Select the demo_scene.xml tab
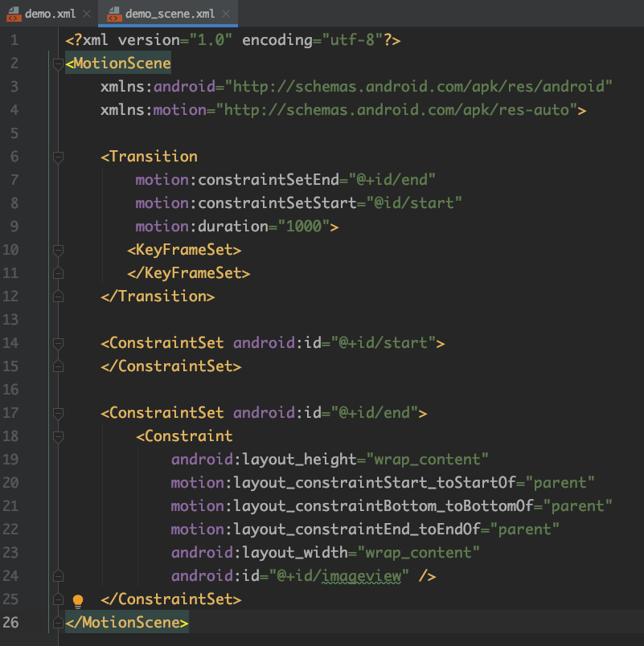Screen dimensions: 644x646 click(168, 14)
